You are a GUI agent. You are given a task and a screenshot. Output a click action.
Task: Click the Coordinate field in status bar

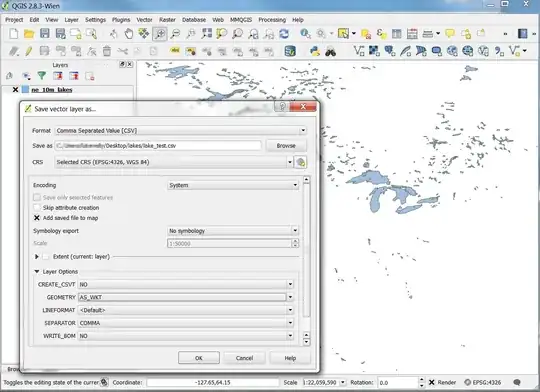[x=212, y=382]
